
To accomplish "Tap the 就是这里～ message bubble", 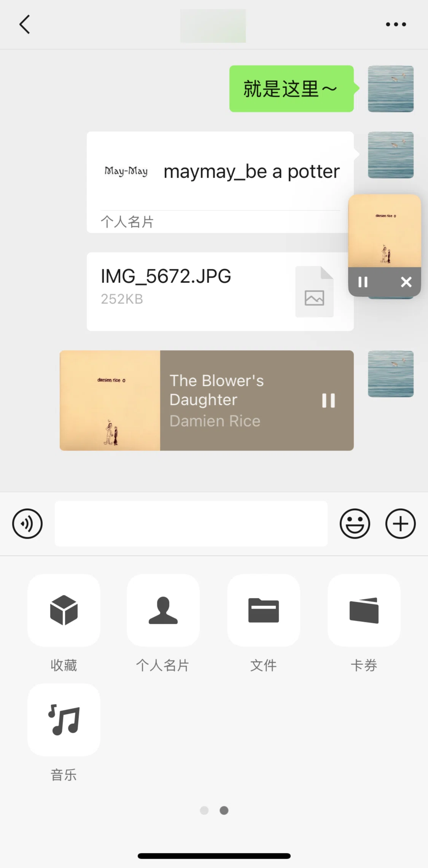I will [x=291, y=89].
